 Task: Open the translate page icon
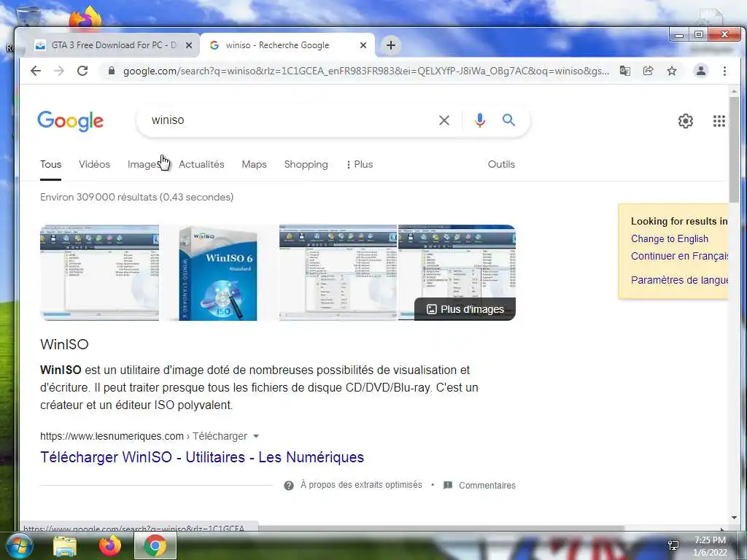pos(624,71)
